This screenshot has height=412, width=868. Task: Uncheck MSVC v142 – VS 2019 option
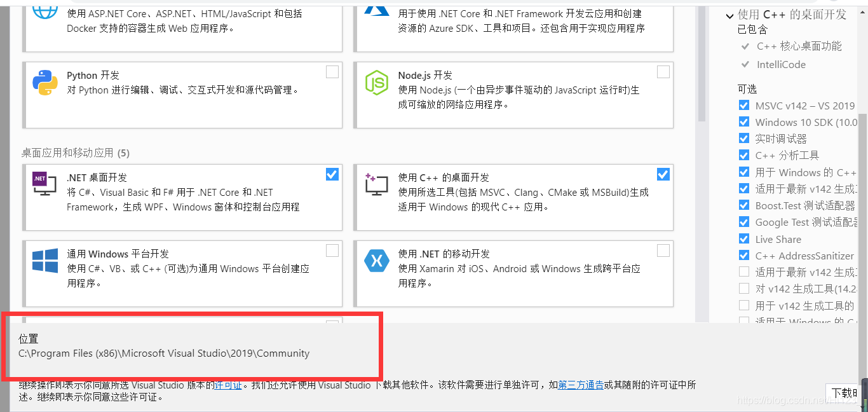point(744,106)
